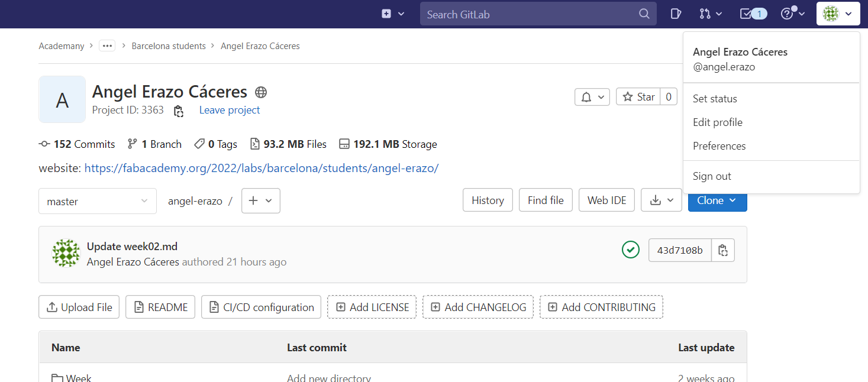Click the project avatar letter A
The width and height of the screenshot is (868, 382).
(62, 99)
